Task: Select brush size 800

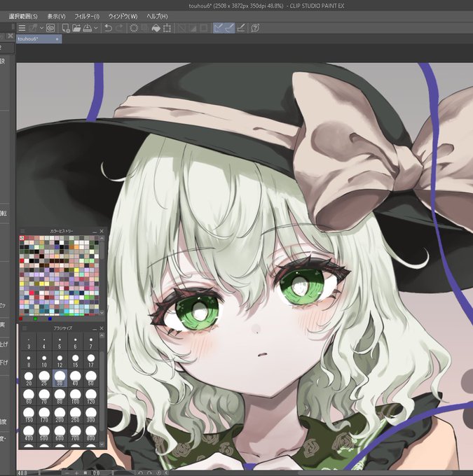Action: [90, 433]
